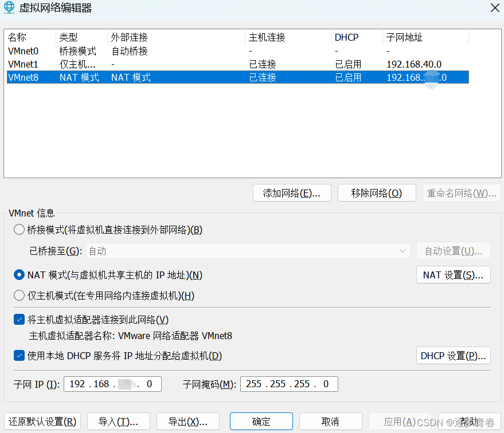The width and height of the screenshot is (504, 433).
Task: Select 桥接模式 radio button
Action: 19,230
